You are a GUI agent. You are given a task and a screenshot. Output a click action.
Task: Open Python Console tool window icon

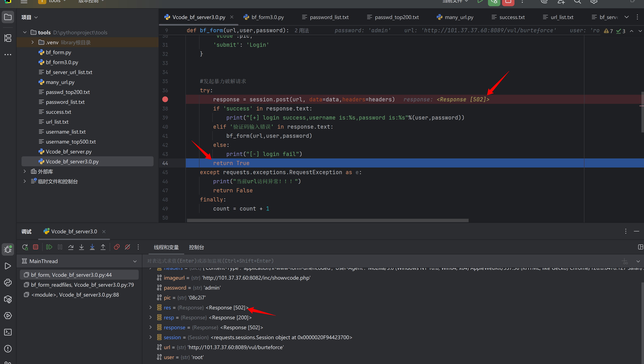(8, 283)
